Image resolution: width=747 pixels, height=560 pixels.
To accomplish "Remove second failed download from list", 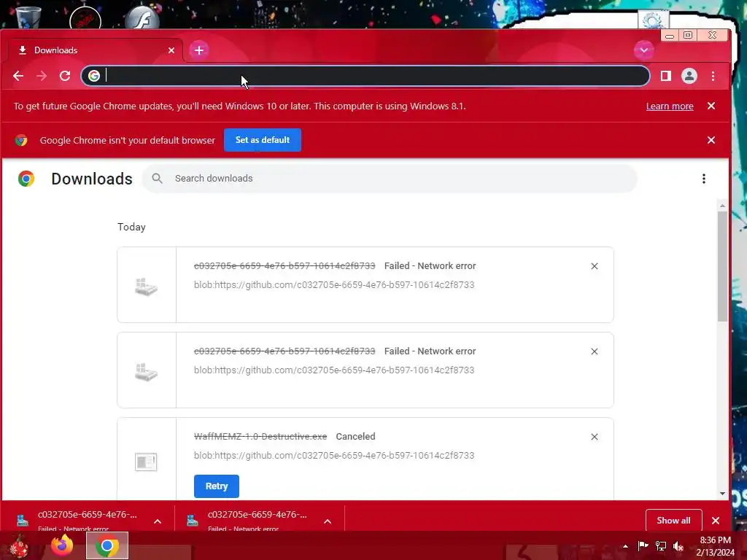I will click(594, 351).
